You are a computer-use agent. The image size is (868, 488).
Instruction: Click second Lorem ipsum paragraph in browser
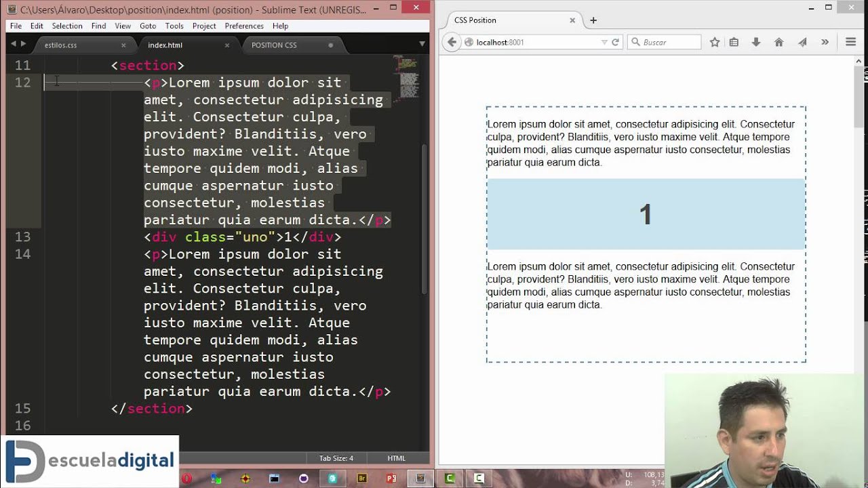(641, 285)
